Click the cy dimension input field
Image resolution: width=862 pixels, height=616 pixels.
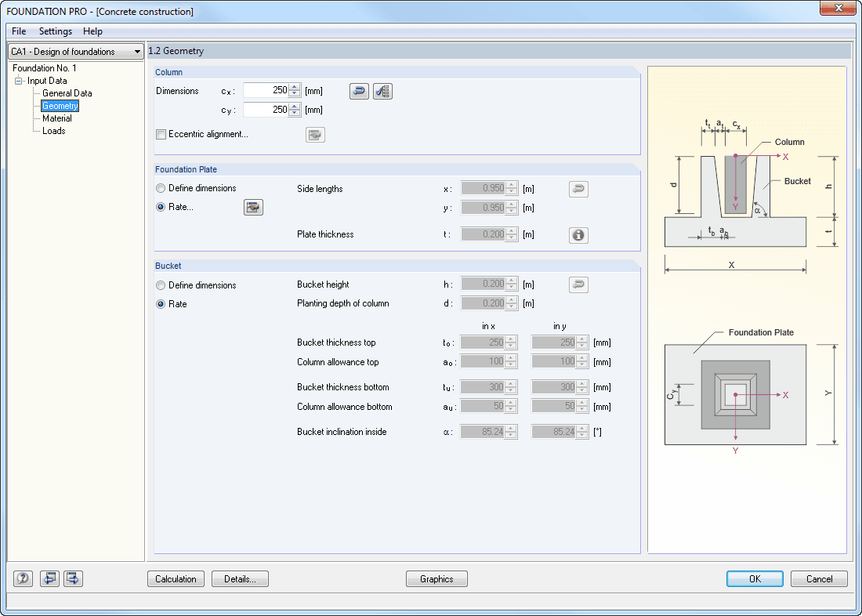[x=266, y=110]
